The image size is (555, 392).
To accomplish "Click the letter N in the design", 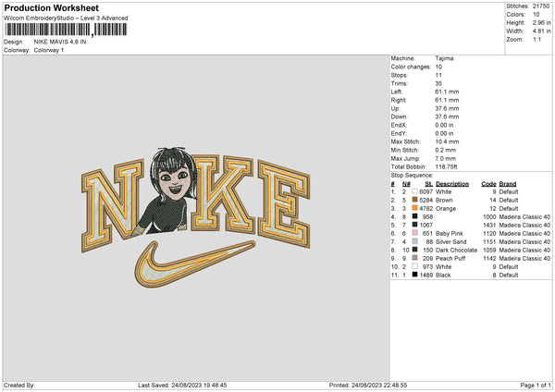I will [113, 205].
